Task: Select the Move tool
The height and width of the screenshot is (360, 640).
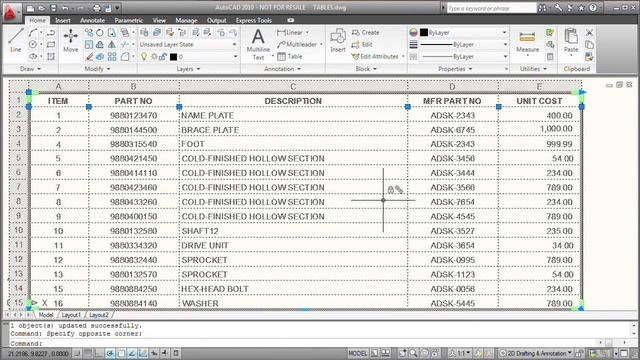Action: [71, 40]
